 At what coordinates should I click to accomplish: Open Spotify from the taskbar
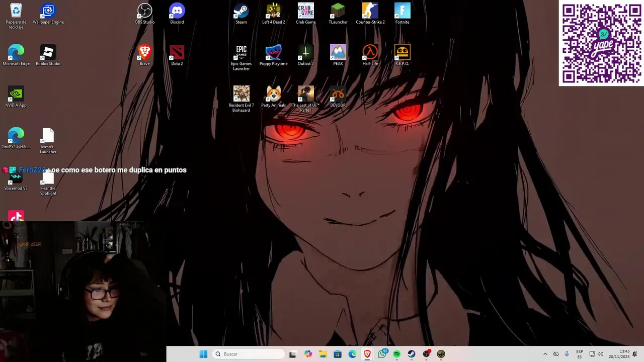pyautogui.click(x=397, y=354)
